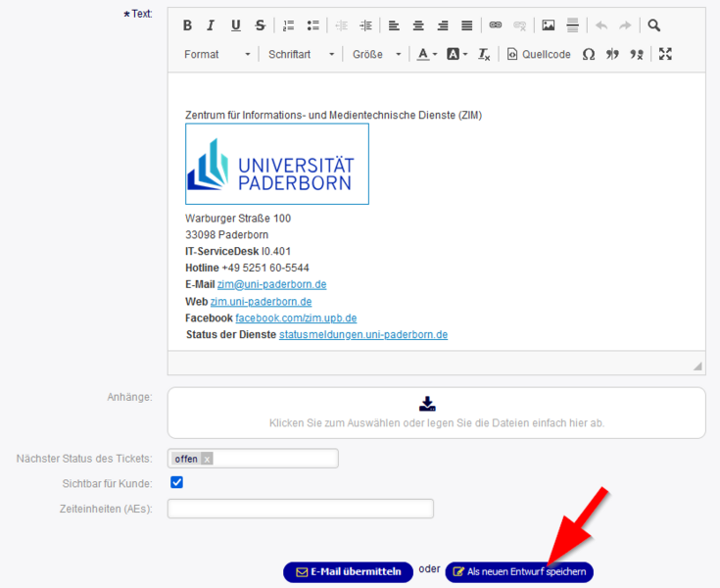Maximize the editor to fullscreen
Viewport: 720px width, 588px height.
click(x=665, y=54)
